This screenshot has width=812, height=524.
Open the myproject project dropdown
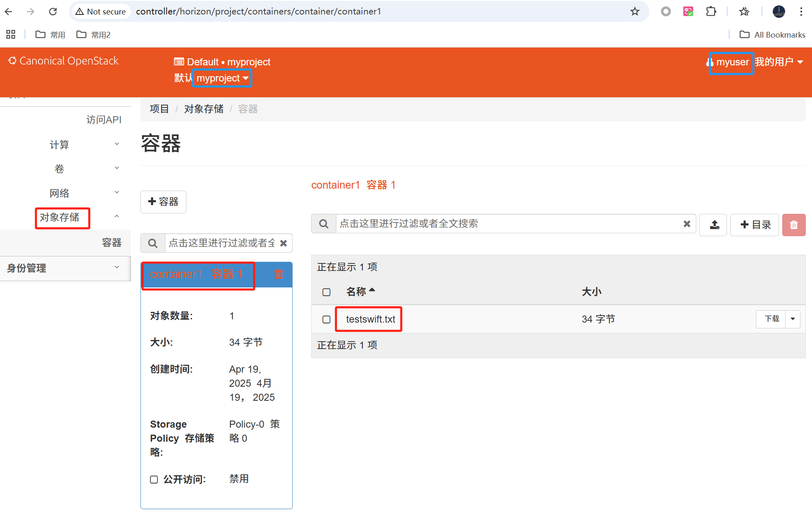pos(222,78)
